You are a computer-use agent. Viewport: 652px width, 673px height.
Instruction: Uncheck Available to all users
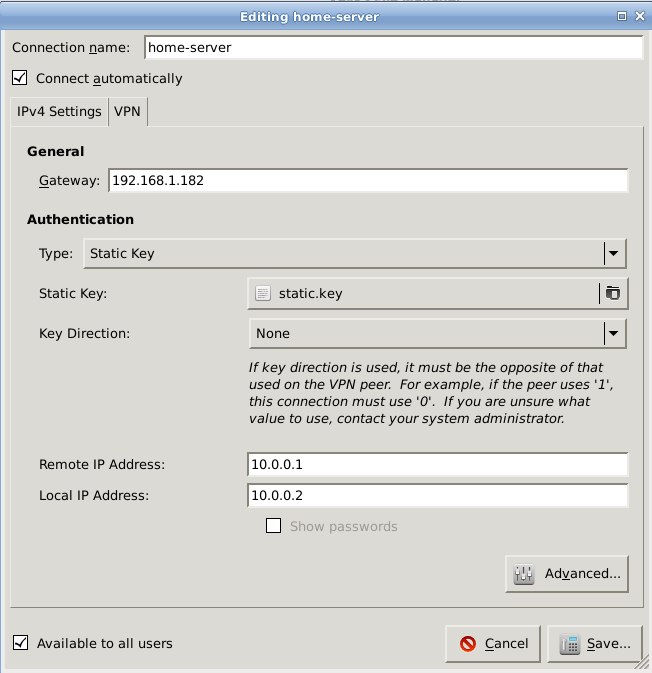coord(20,643)
